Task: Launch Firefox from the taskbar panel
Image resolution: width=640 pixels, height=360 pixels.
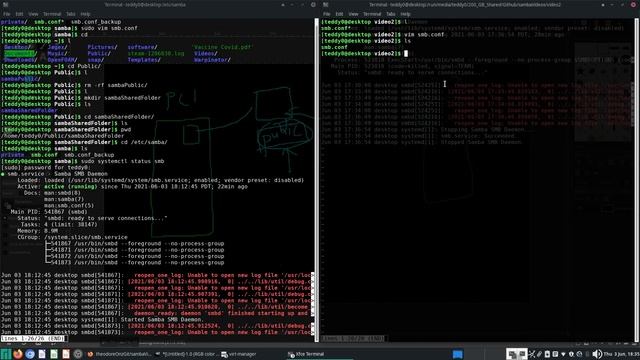Action: pos(18,354)
